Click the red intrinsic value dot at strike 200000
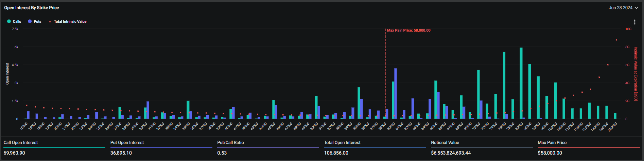This screenshot has width=644, height=161. [616, 40]
